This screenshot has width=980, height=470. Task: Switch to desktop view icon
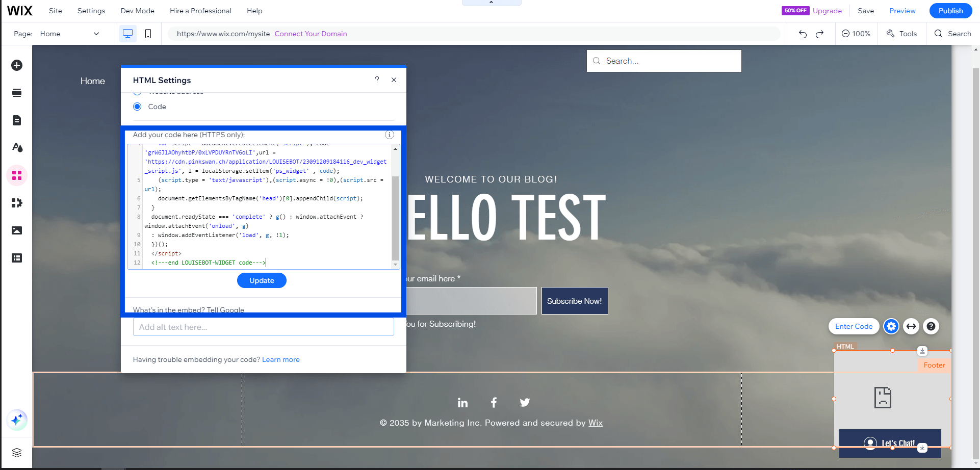pos(128,34)
